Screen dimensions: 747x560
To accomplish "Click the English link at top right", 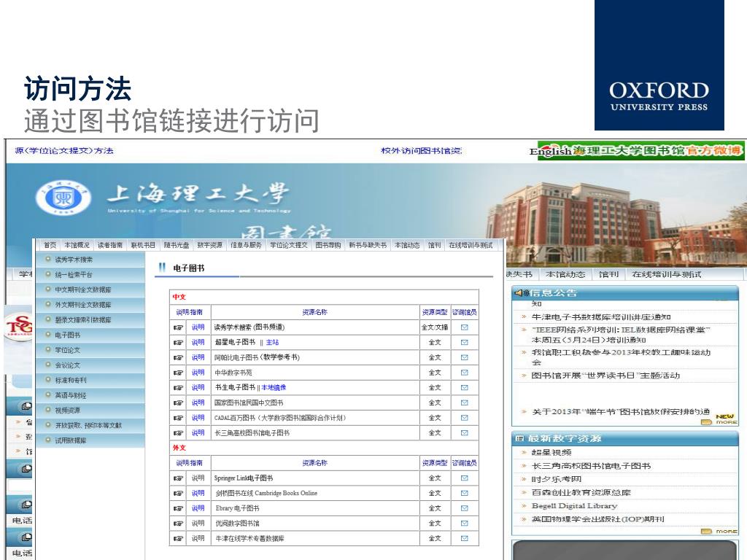I will point(550,152).
